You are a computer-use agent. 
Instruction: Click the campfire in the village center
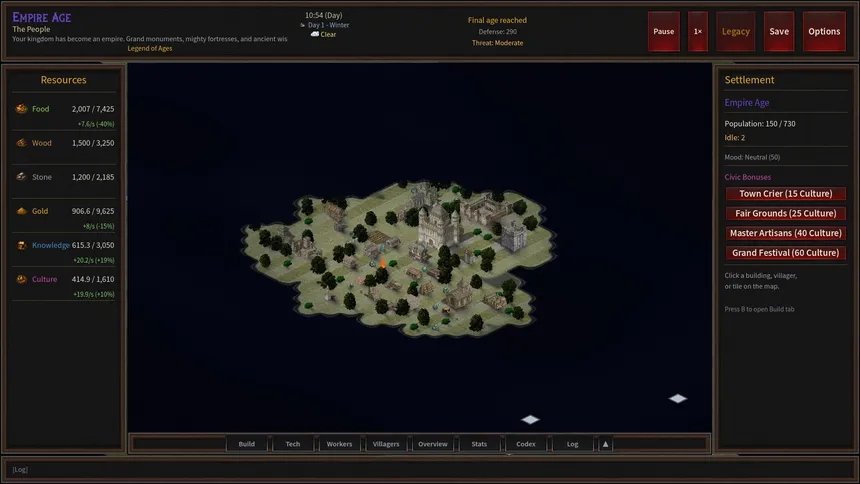(383, 263)
